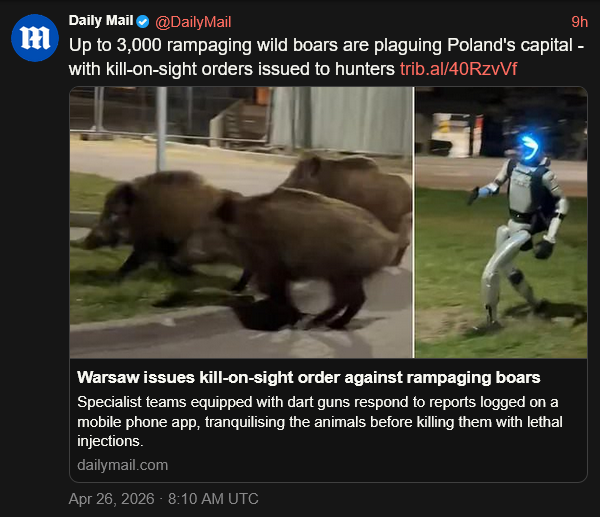Click the boar at the far left
Screen dimensions: 600x517
tap(155, 222)
